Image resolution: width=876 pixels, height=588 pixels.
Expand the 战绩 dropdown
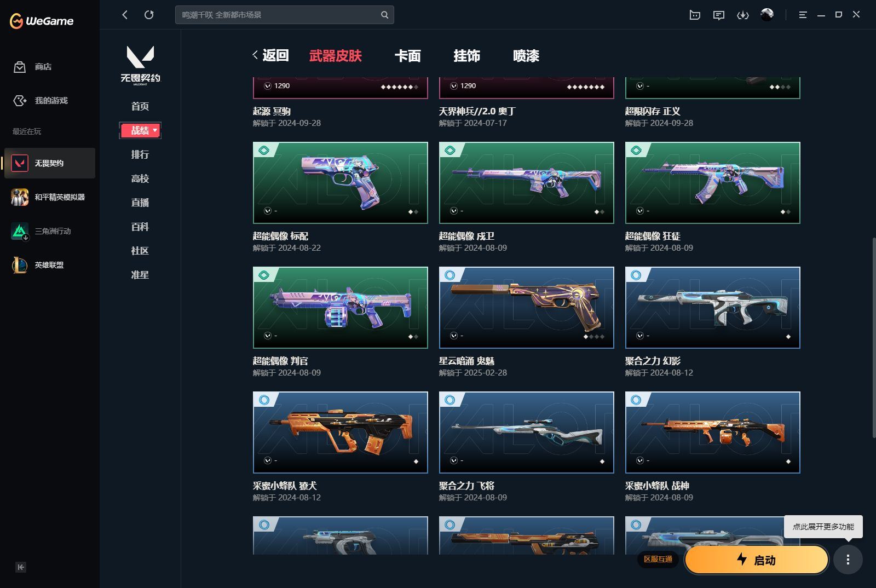click(140, 130)
